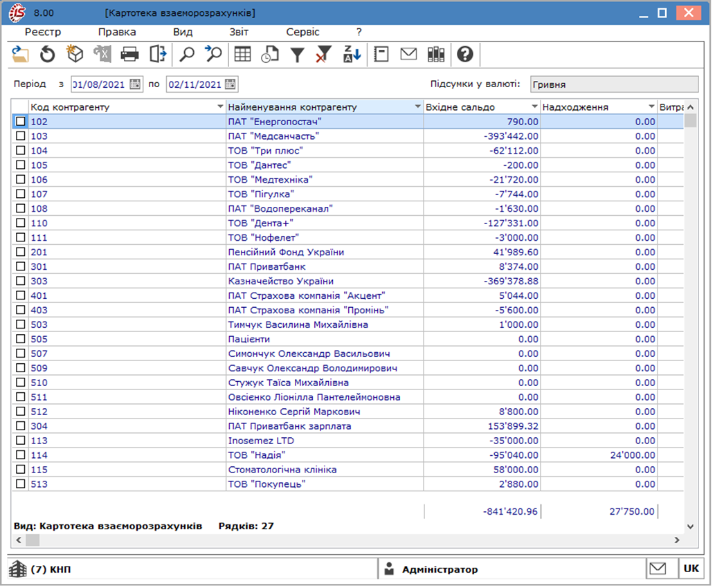Click the black filter funnel icon
This screenshot has height=588, width=715.
pos(298,55)
